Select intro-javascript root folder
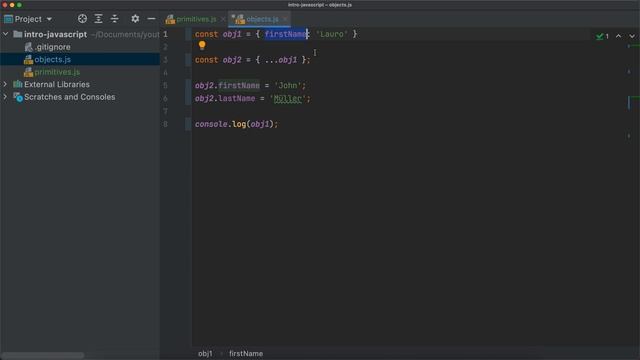 (56, 34)
